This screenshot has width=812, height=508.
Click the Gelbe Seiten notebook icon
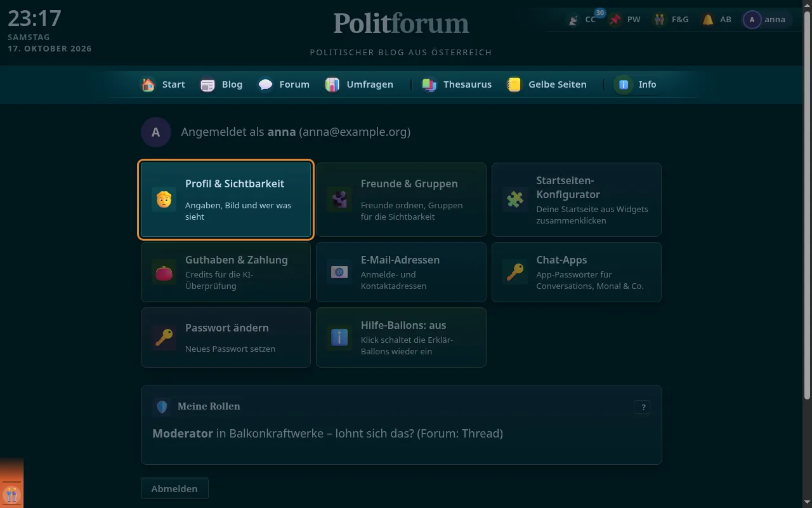[x=514, y=84]
